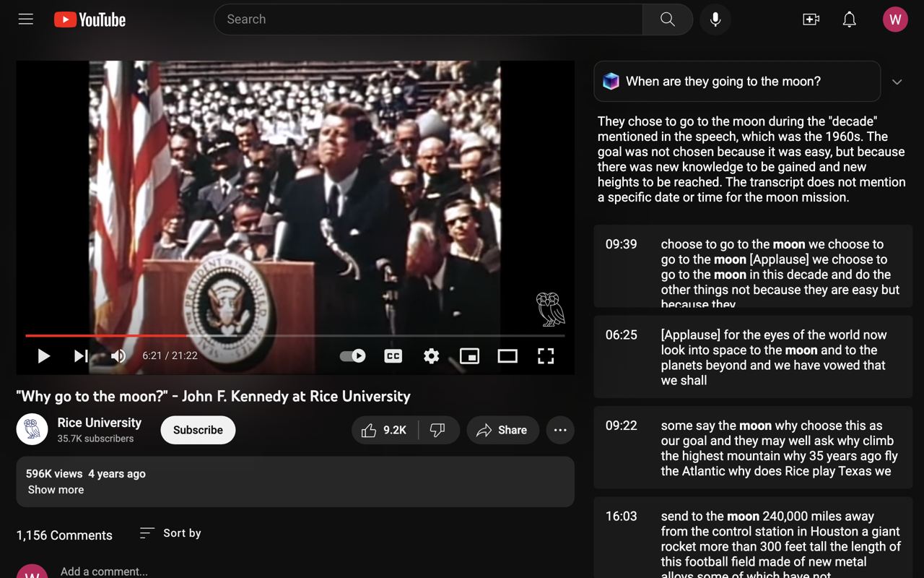Share the JFK video
This screenshot has height=578, width=924.
coord(502,430)
